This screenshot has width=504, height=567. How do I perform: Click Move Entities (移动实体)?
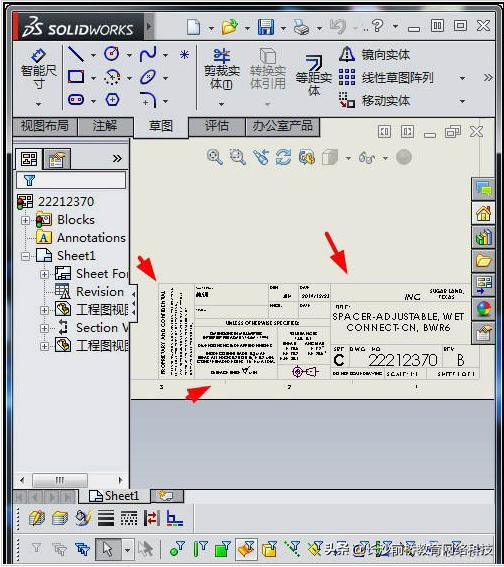[374, 100]
